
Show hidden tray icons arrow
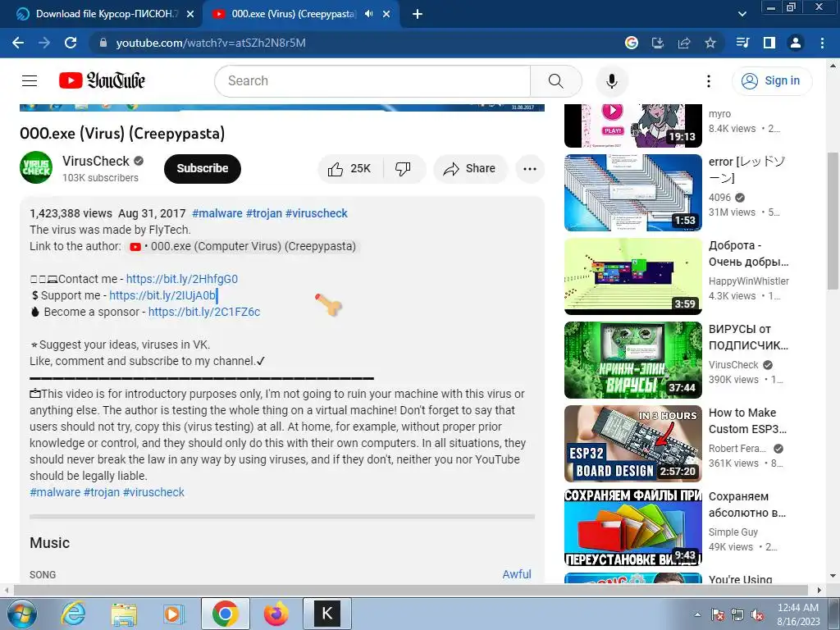coord(697,615)
